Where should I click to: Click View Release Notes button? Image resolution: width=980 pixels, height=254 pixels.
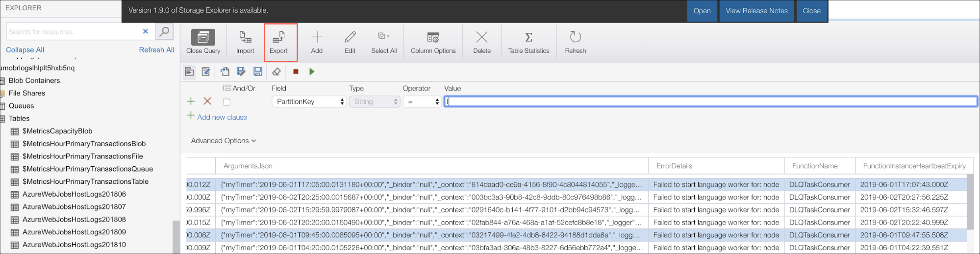pos(756,11)
